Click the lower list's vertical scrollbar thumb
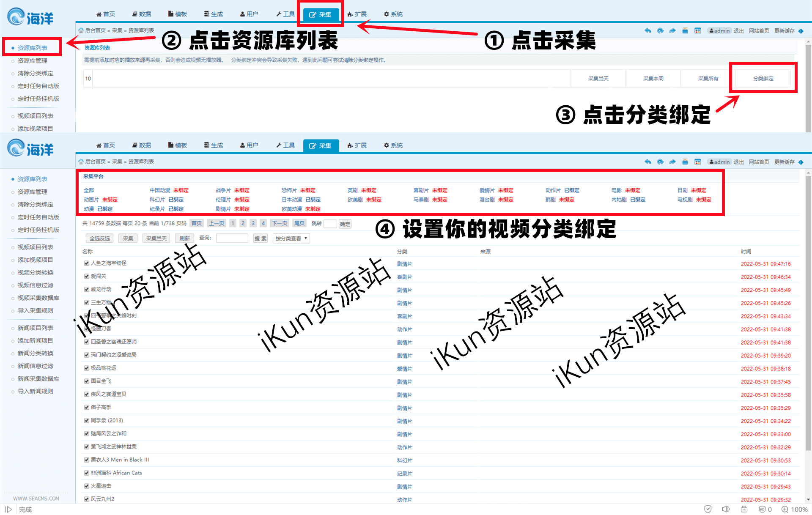 click(808, 313)
